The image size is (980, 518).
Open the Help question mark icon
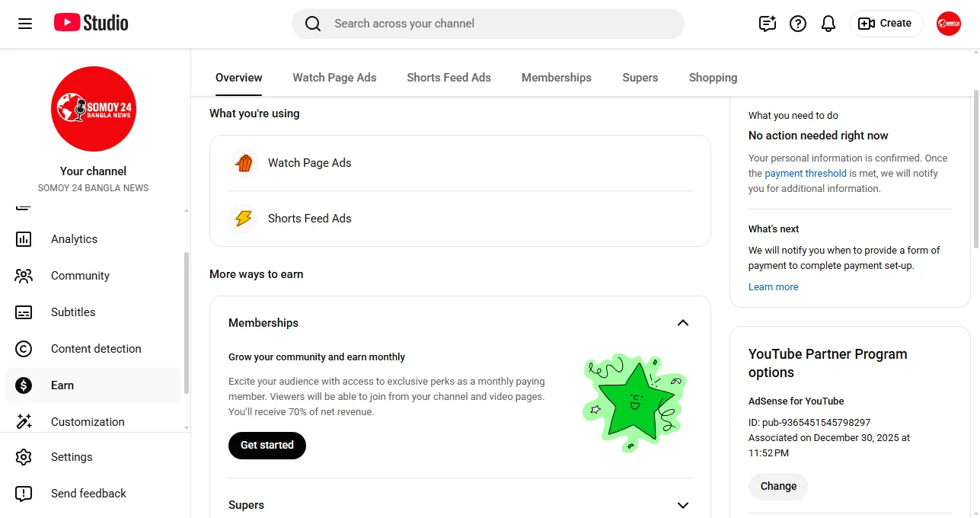pyautogui.click(x=798, y=24)
